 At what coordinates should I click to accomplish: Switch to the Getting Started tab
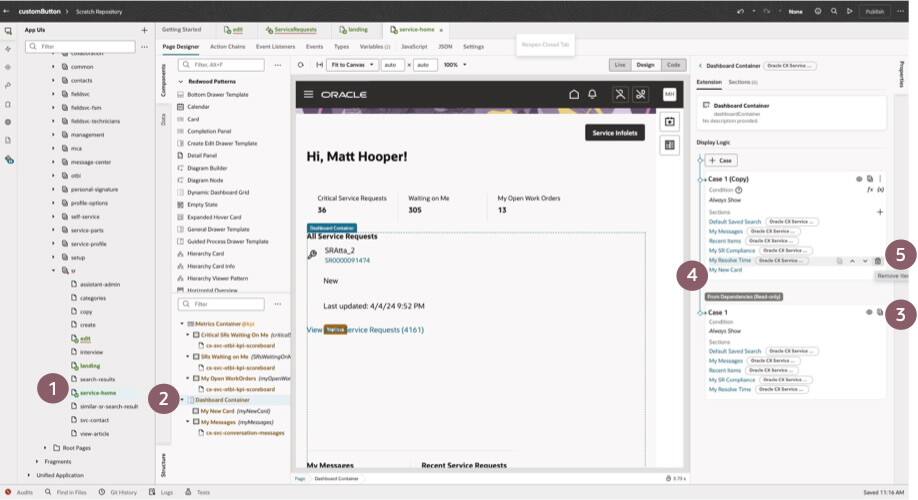tap(181, 29)
